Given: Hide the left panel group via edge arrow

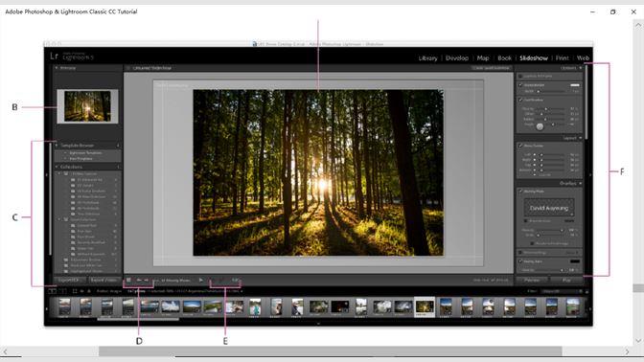Looking at the screenshot, I should [46, 175].
